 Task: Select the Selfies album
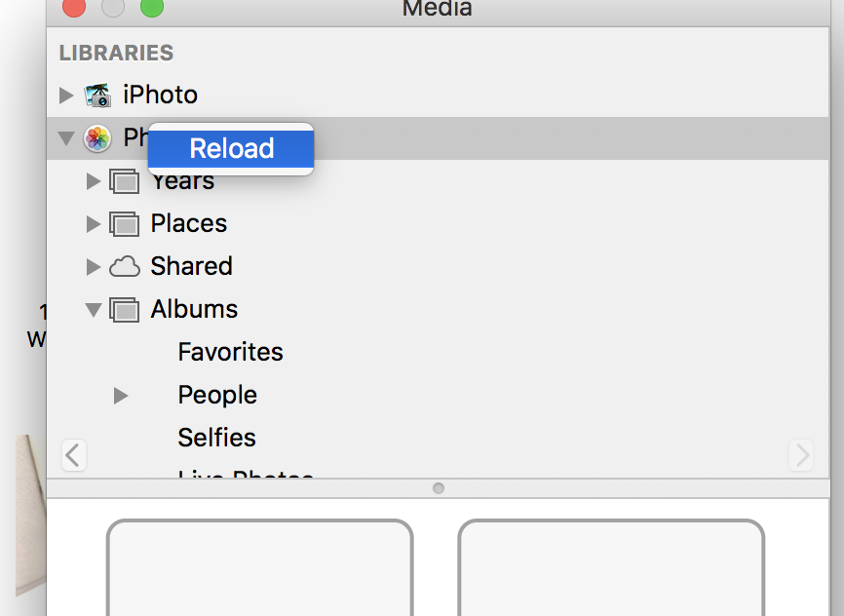pos(217,438)
